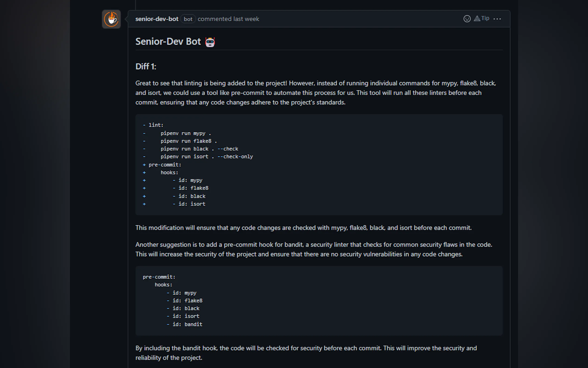Click the Tip triangle button
Image resolution: width=588 pixels, height=368 pixels.
click(x=482, y=19)
